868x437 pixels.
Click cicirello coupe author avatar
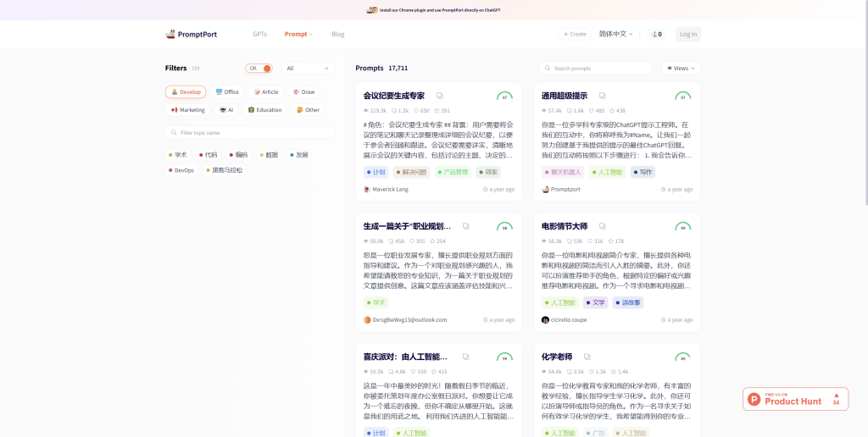[545, 320]
